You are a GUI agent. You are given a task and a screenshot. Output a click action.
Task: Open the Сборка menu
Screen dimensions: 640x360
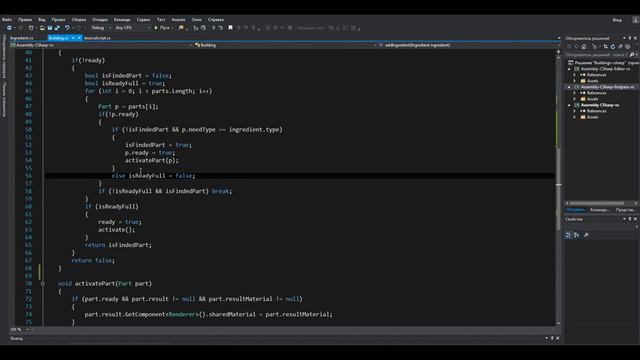pyautogui.click(x=79, y=20)
